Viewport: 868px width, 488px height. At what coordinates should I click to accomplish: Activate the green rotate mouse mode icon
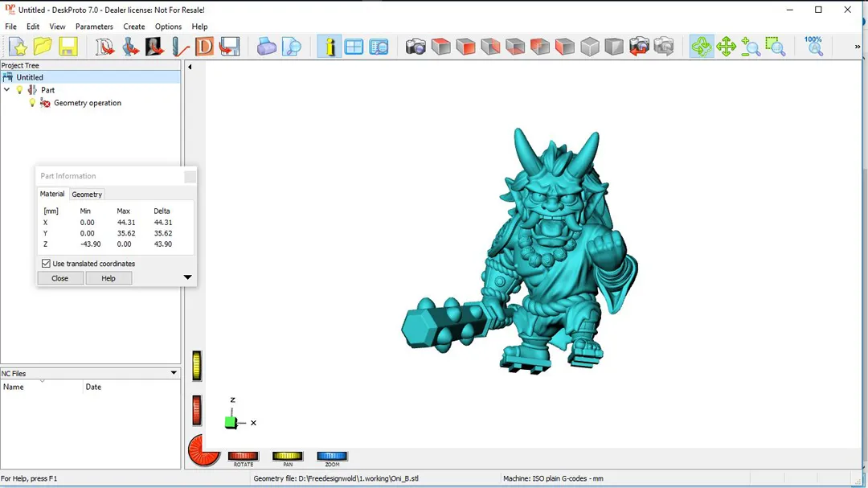tap(702, 47)
